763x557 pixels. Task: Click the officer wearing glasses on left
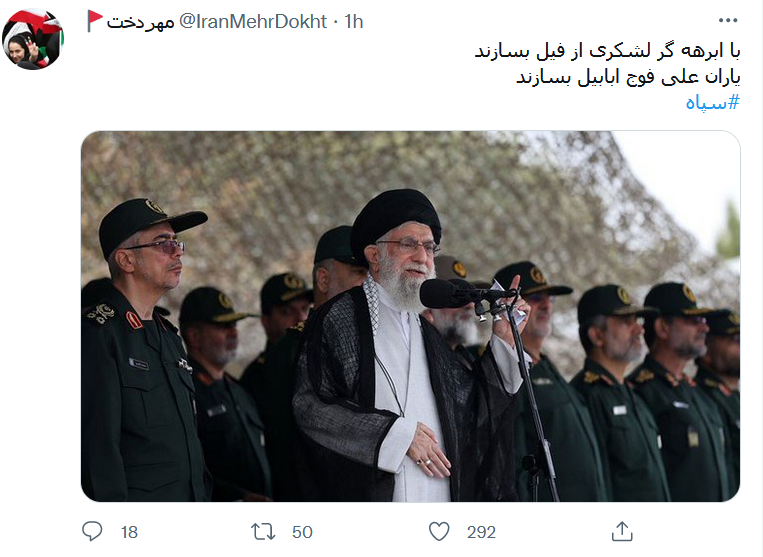146,350
